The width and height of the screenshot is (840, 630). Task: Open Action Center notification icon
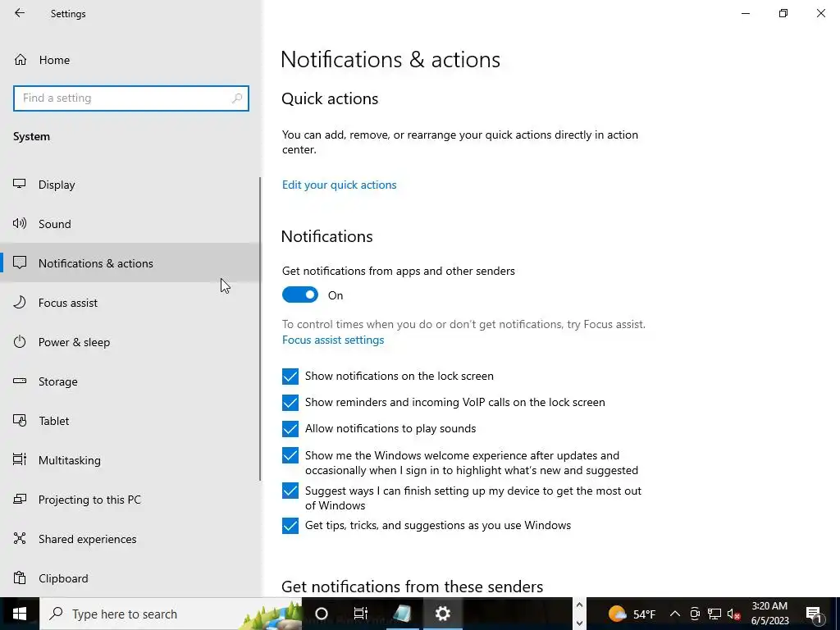click(815, 614)
